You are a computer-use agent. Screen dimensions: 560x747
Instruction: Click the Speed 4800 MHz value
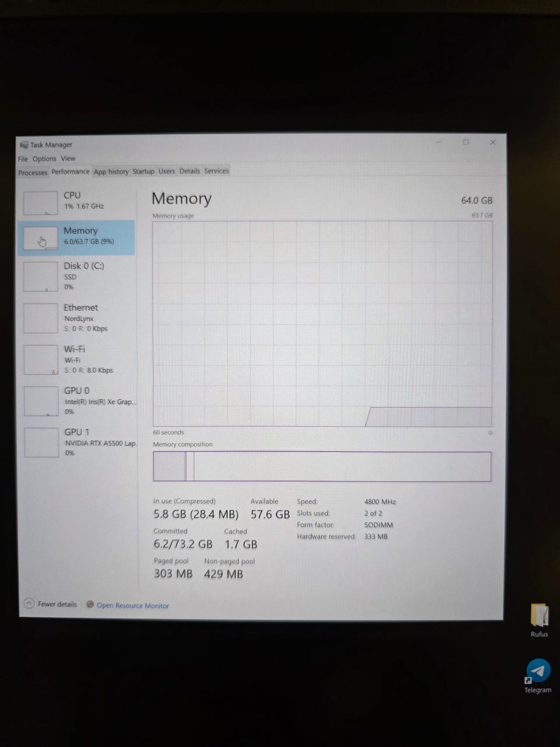point(380,502)
